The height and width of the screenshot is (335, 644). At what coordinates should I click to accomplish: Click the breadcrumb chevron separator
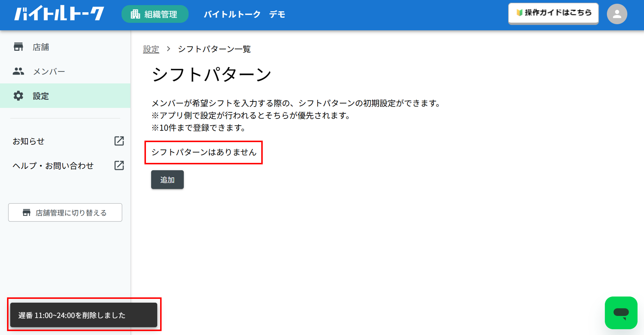[168, 49]
